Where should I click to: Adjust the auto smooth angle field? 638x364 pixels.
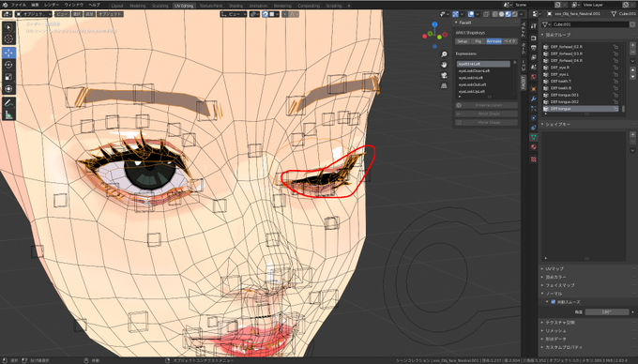click(607, 312)
